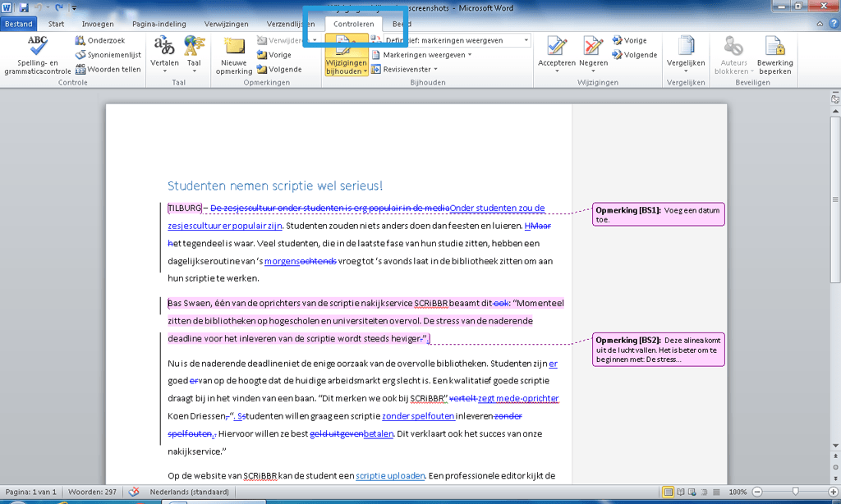Switch to the Start tab
The image size is (841, 504).
56,24
